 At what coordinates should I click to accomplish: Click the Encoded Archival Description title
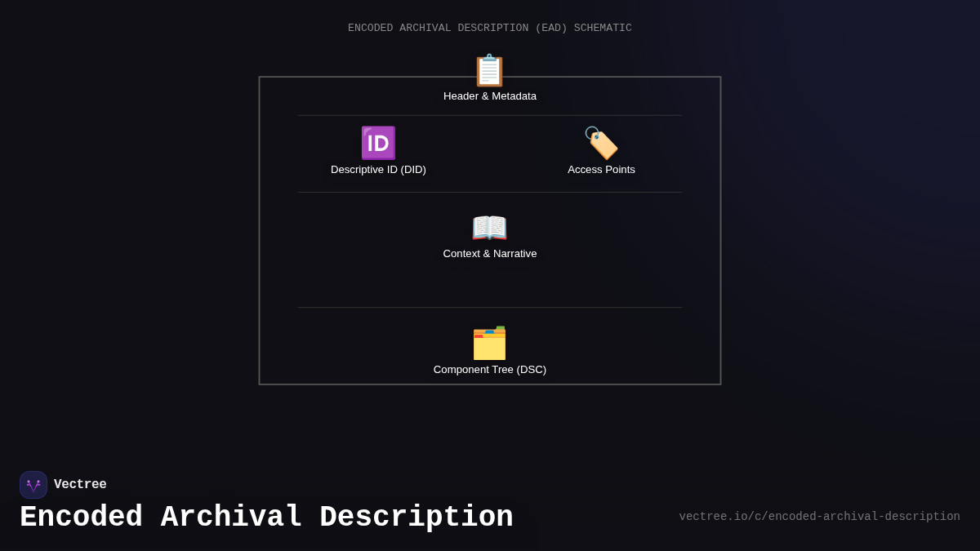(x=266, y=517)
